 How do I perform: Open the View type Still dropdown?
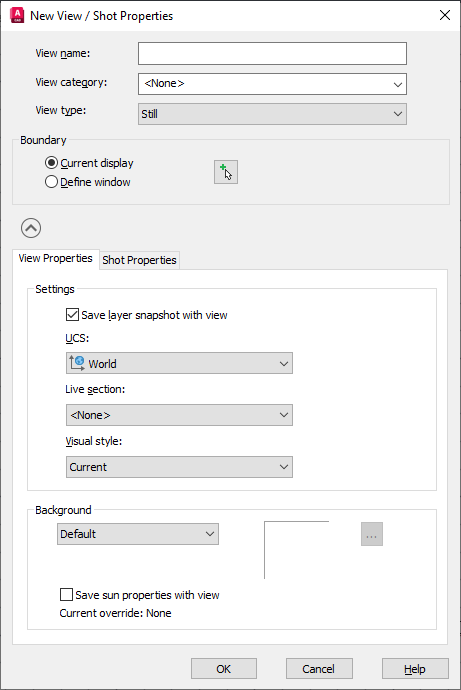(x=272, y=114)
